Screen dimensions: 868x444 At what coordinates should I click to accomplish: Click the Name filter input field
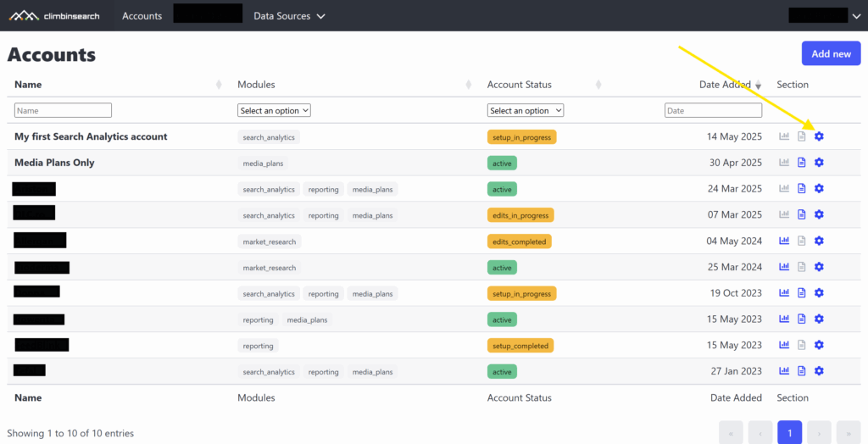[64, 110]
